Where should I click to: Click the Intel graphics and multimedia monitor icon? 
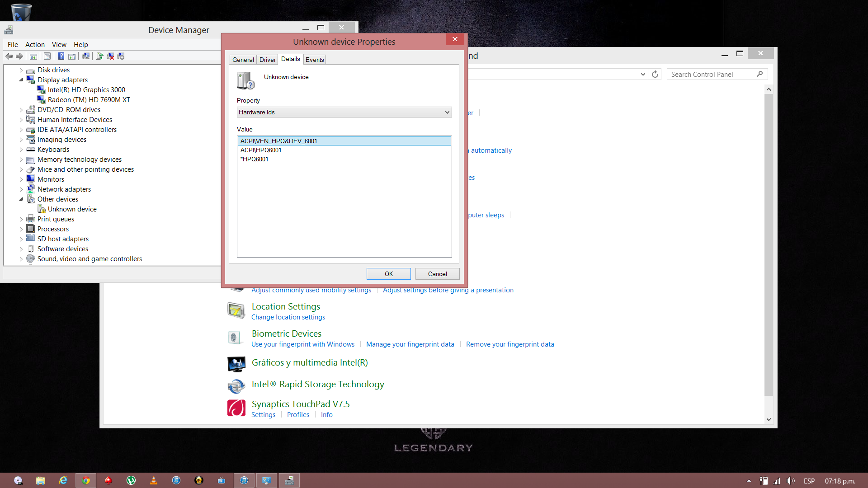pyautogui.click(x=236, y=363)
